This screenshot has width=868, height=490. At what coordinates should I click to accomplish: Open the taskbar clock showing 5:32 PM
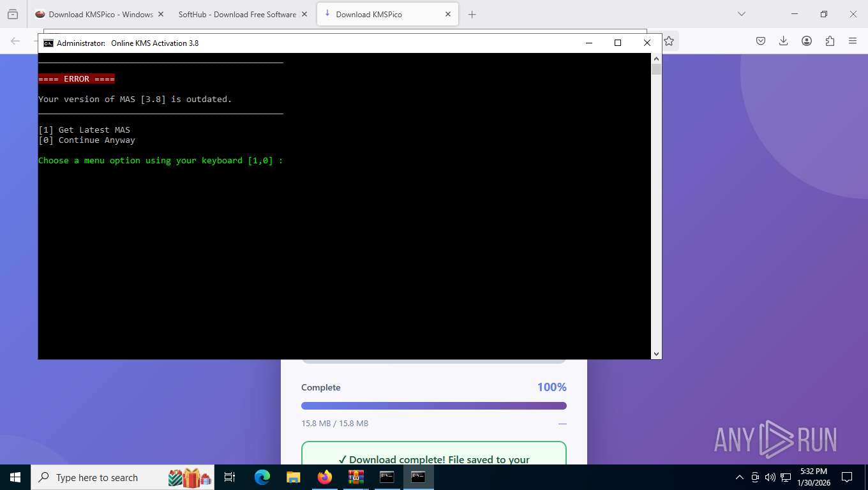[x=814, y=477]
